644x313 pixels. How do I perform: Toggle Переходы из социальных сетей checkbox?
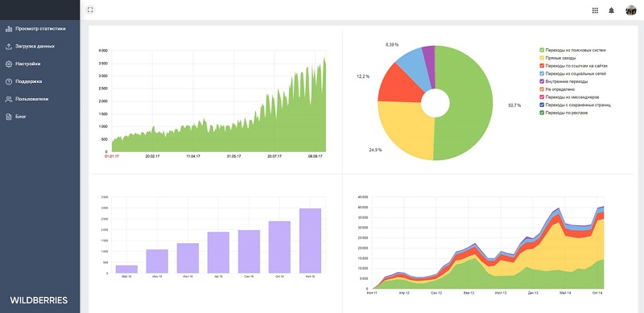coord(542,73)
